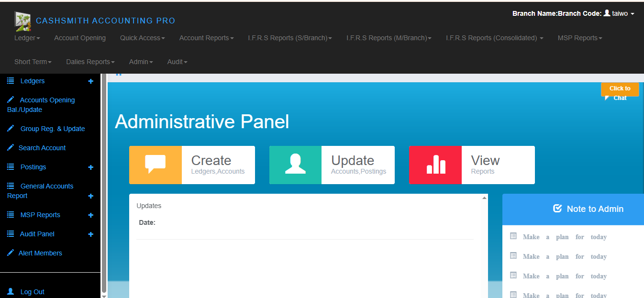Expand the Postings sidebar plus sign
This screenshot has width=644, height=298.
point(90,167)
